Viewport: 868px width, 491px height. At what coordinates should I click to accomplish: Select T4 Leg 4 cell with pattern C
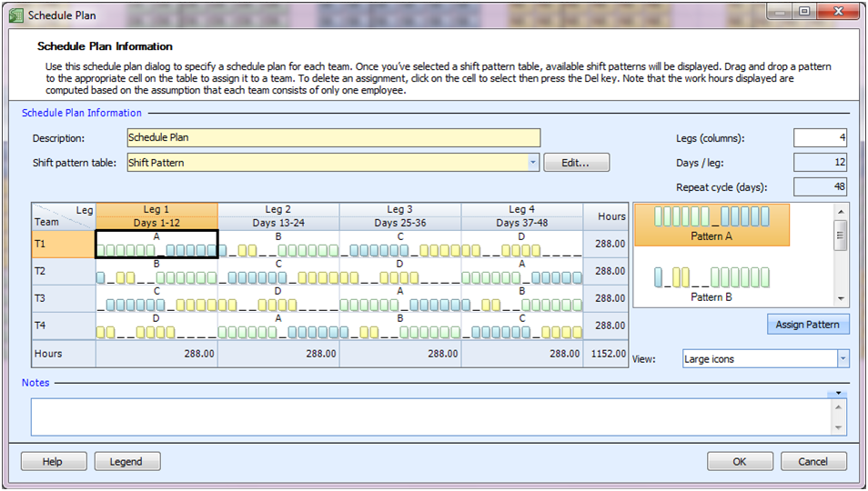pos(522,326)
